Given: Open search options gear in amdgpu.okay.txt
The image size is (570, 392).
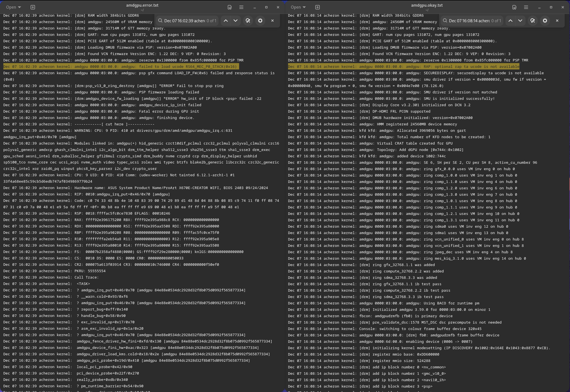Looking at the screenshot, I should pos(545,21).
